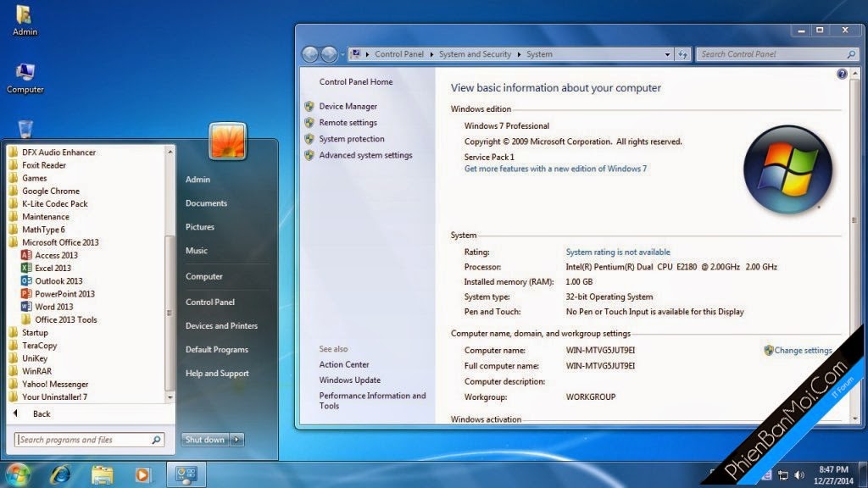The height and width of the screenshot is (488, 868).
Task: Click System rating is not available link
Action: (618, 252)
